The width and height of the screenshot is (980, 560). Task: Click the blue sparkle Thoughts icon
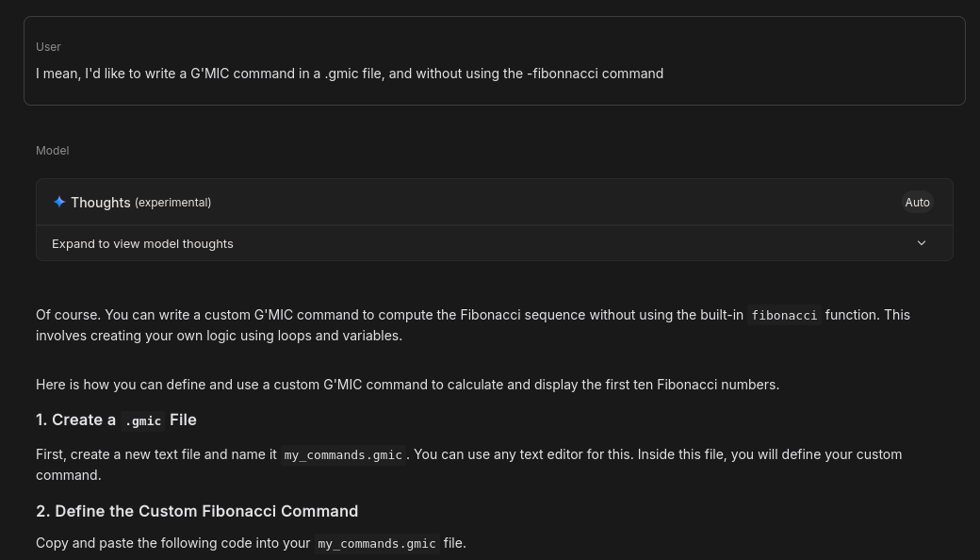point(59,202)
